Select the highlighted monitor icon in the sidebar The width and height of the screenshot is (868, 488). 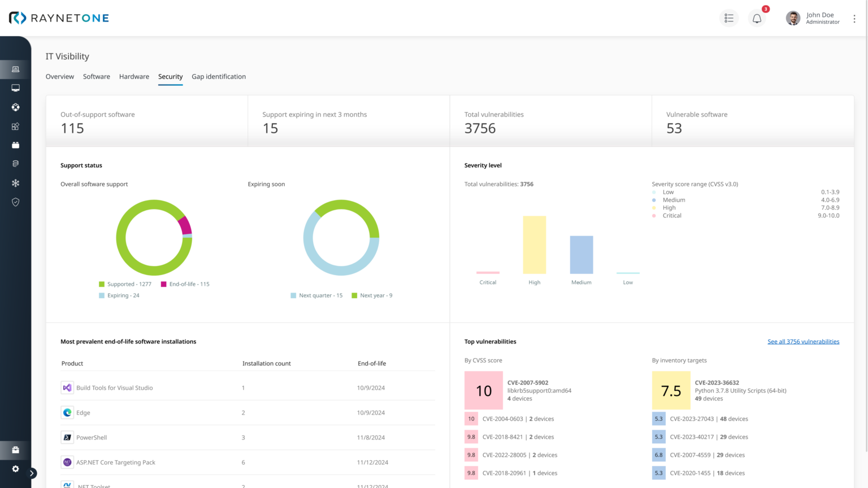point(15,69)
